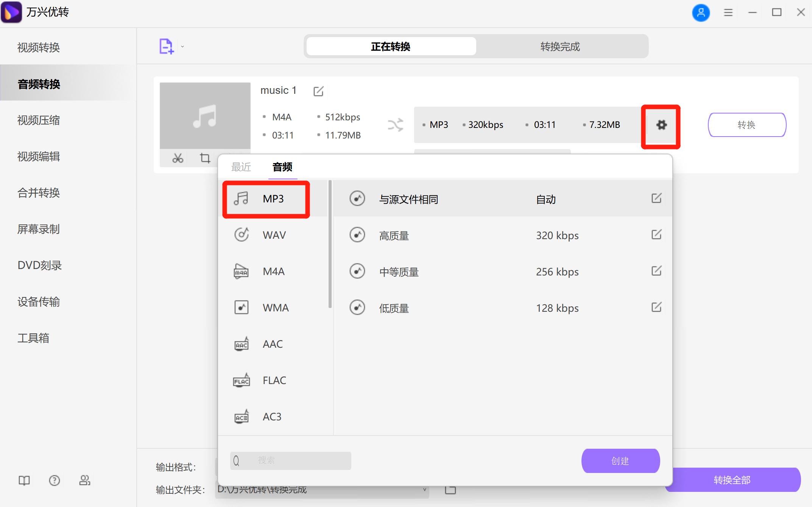The width and height of the screenshot is (812, 507).
Task: Switch to the 最近 tab in the format dialog
Action: click(x=241, y=167)
